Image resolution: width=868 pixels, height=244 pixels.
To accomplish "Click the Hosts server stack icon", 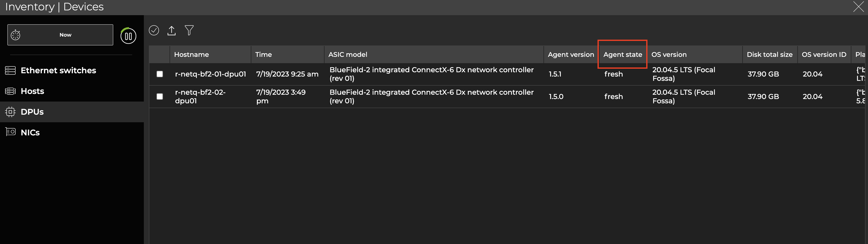I will (x=10, y=91).
